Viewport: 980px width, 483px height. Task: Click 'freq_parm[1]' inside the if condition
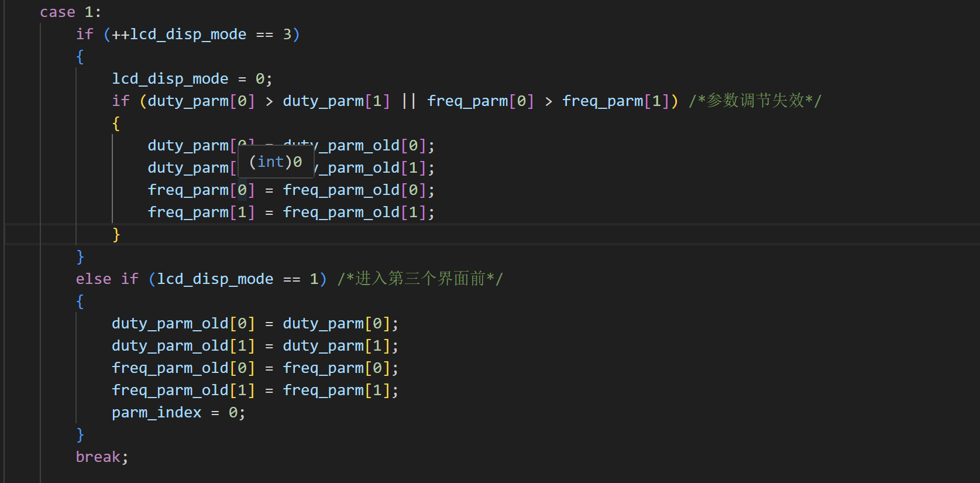(615, 101)
